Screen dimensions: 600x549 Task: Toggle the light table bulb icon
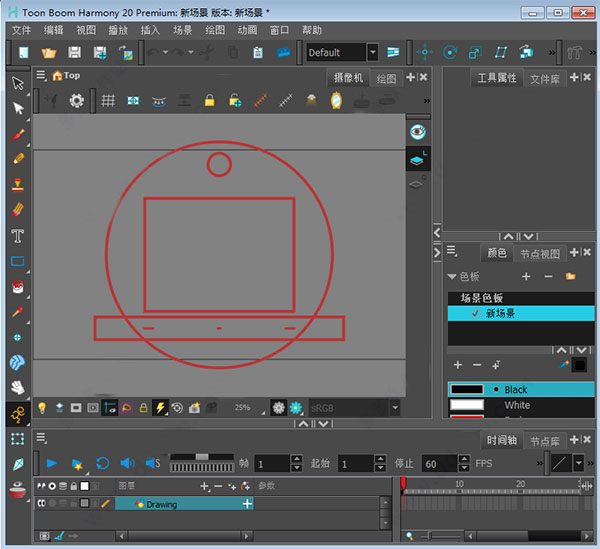(x=42, y=408)
